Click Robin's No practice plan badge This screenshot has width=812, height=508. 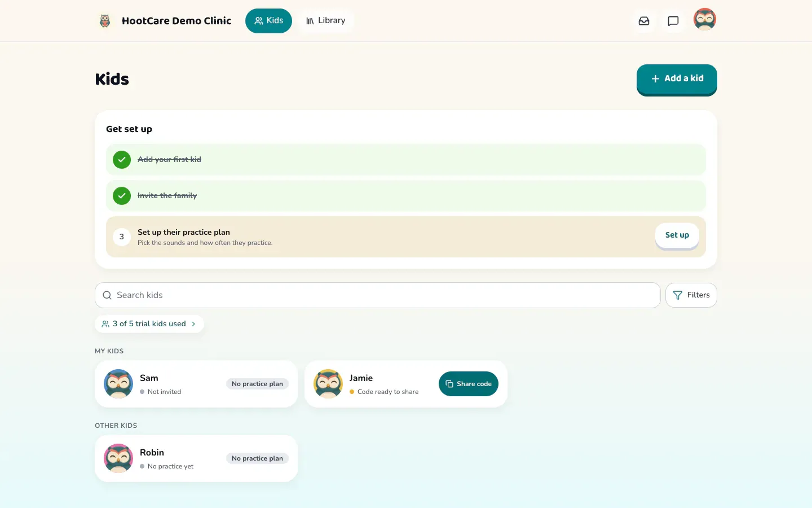(257, 458)
